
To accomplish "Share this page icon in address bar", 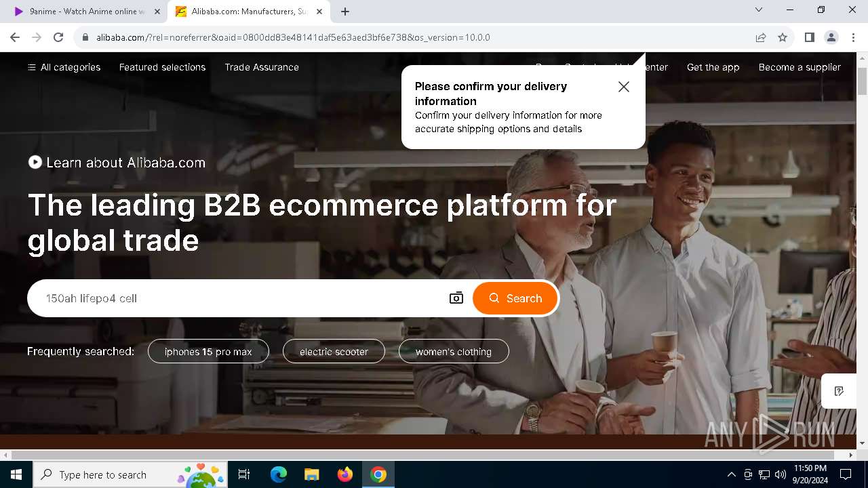I will tap(761, 37).
